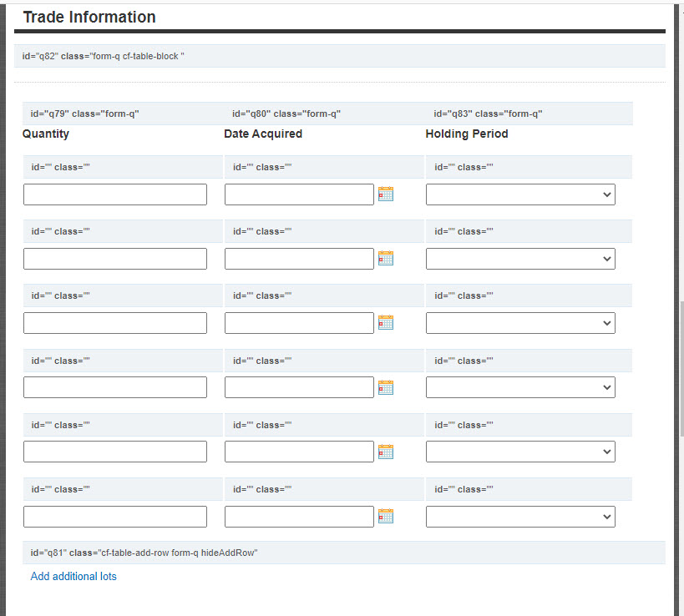Focus second row Quantity field

pos(115,259)
